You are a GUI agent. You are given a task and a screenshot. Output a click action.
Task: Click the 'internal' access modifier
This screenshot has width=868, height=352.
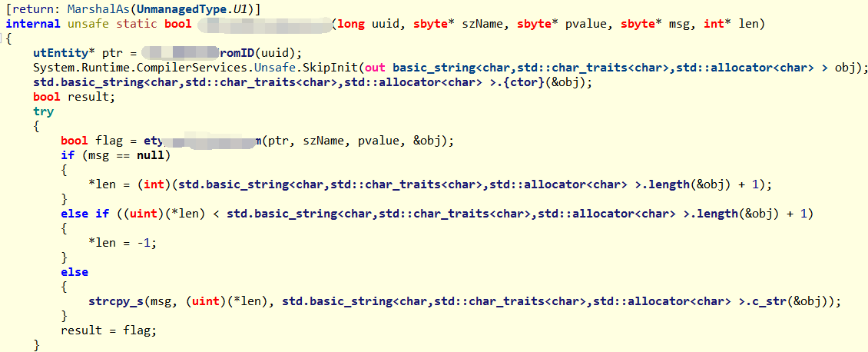(x=33, y=24)
